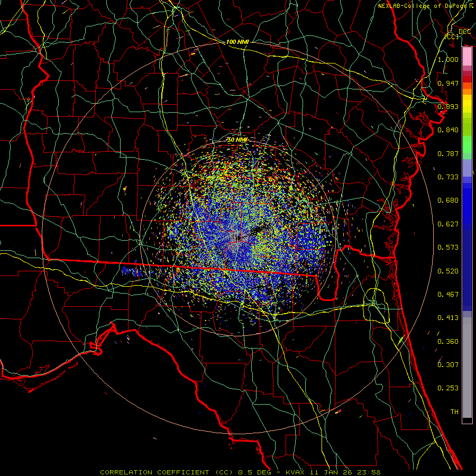Select the 0.573 scale value label
This screenshot has width=476, height=476.
pyautogui.click(x=448, y=248)
